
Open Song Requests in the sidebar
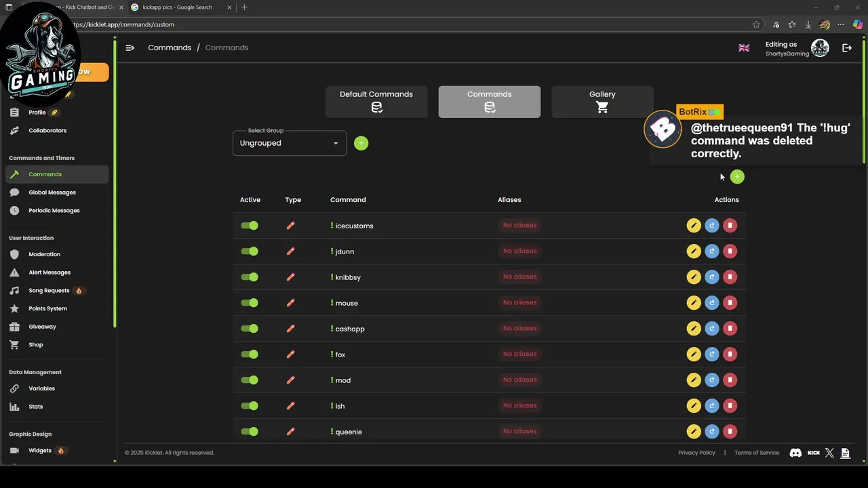pos(49,291)
